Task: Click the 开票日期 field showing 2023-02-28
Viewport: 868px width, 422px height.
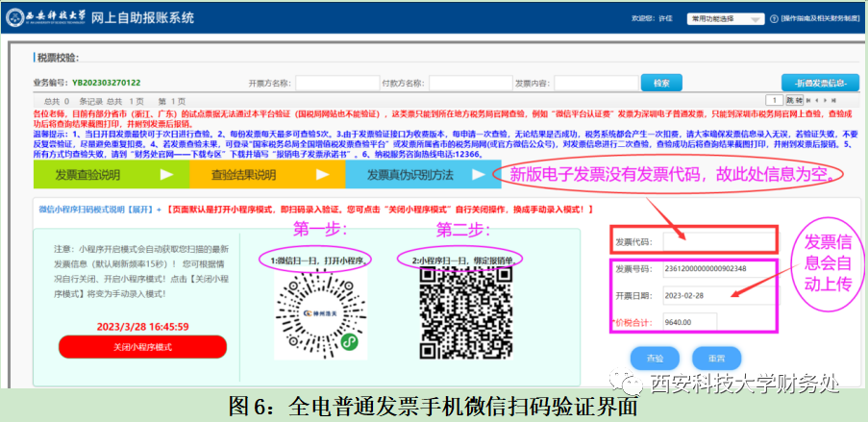Action: (x=719, y=295)
